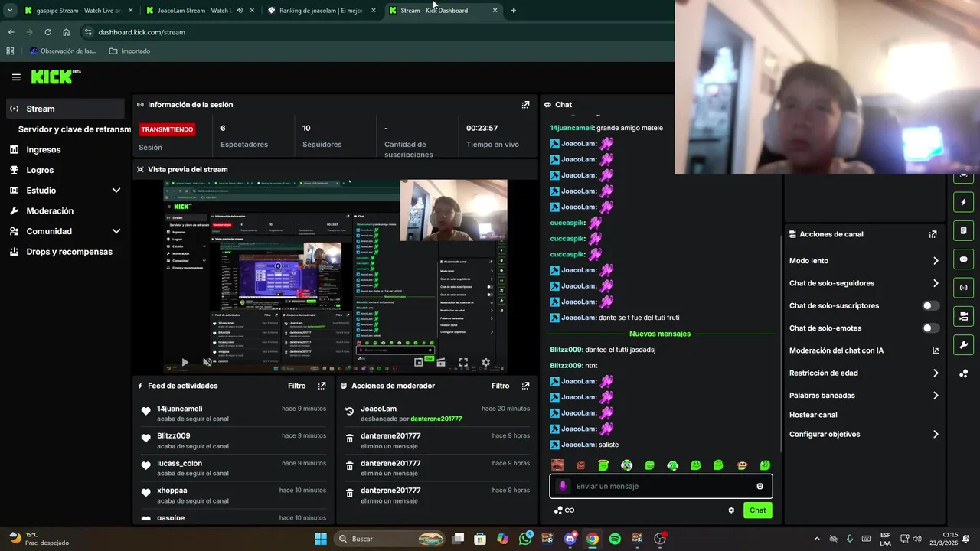Open Chat de solo-seguidores options chevron
Viewport: 980px width, 551px height.
click(x=936, y=283)
